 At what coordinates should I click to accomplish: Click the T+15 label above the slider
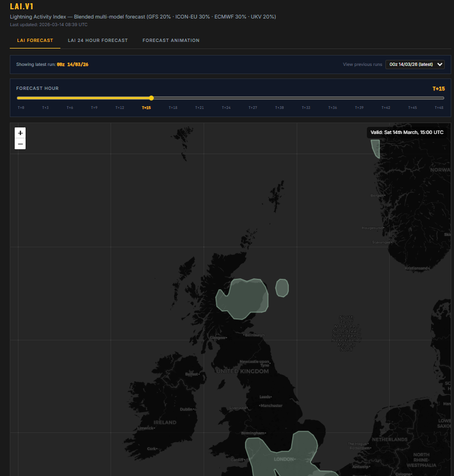tap(439, 88)
